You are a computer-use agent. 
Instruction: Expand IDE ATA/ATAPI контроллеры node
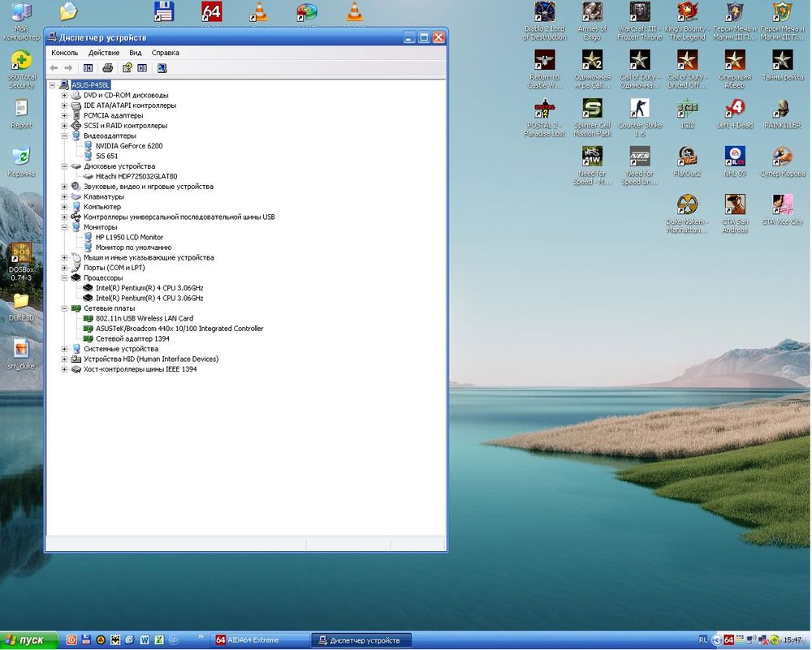(x=64, y=105)
